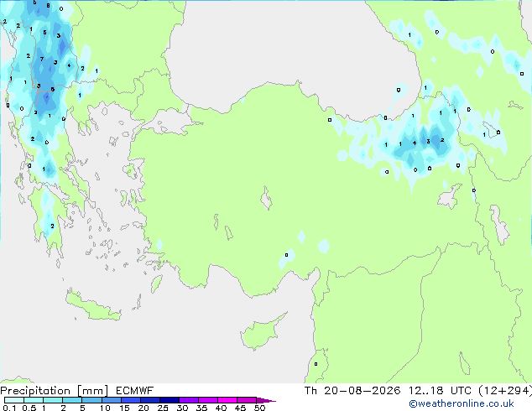
Task: Pick the 1–2 mm legend swatch
Action: (53, 400)
